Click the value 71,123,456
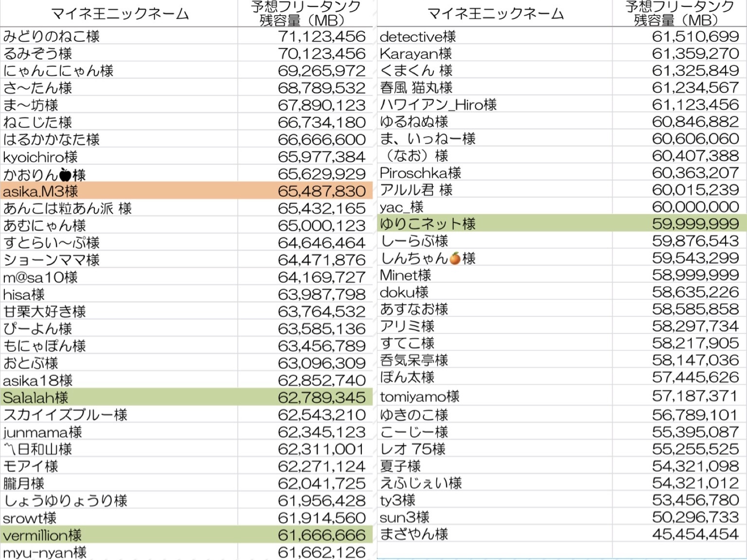This screenshot has height=560, width=747. (x=321, y=36)
